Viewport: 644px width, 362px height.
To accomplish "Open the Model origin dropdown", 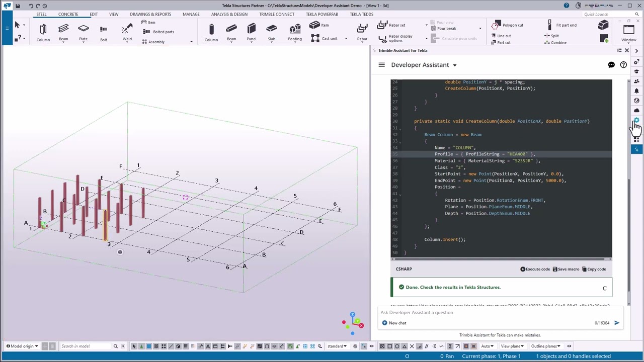I will (x=22, y=346).
